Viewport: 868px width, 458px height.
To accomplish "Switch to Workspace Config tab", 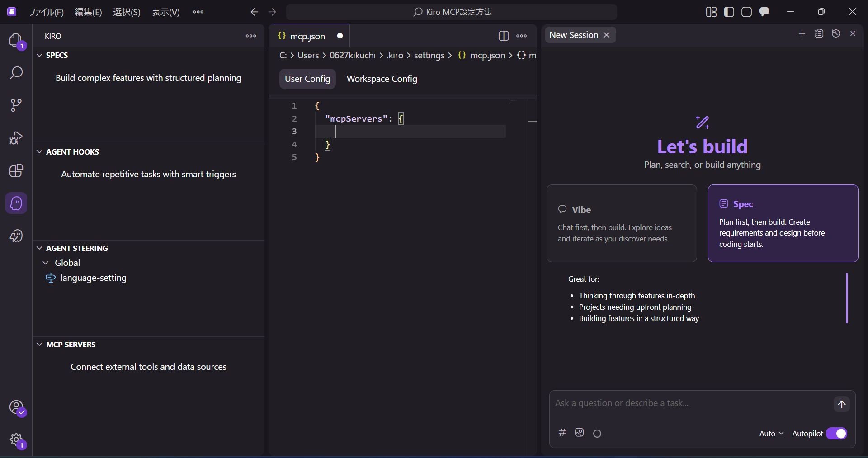I will [x=382, y=79].
